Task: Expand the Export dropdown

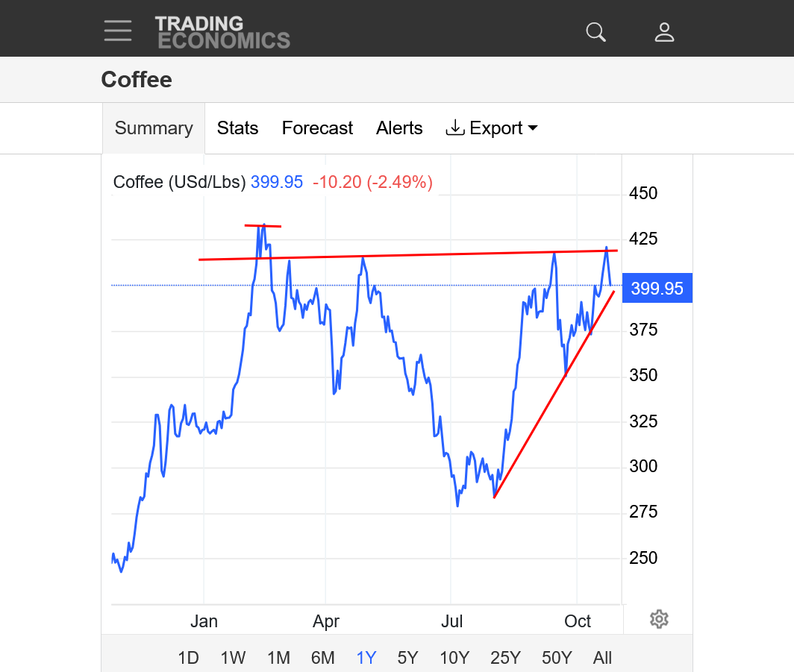Action: [492, 128]
